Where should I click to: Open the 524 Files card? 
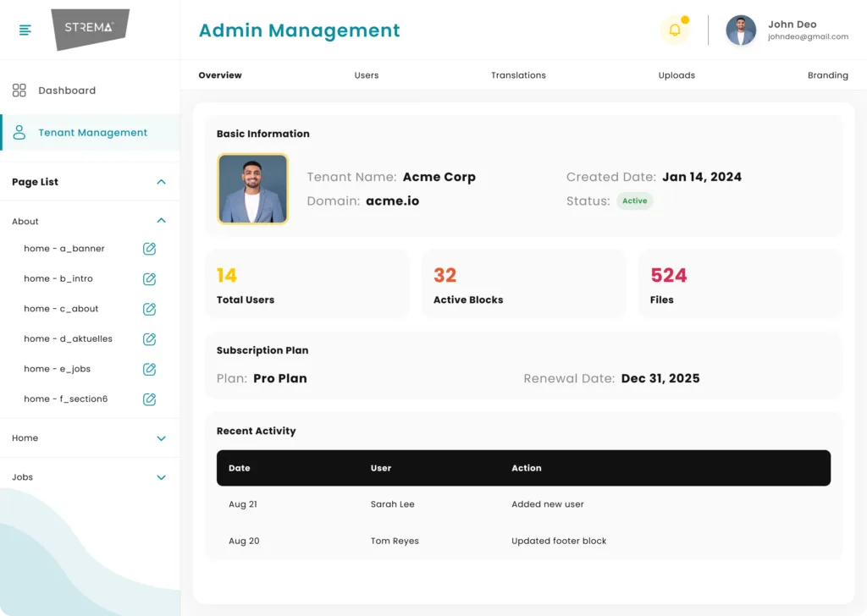coord(740,283)
